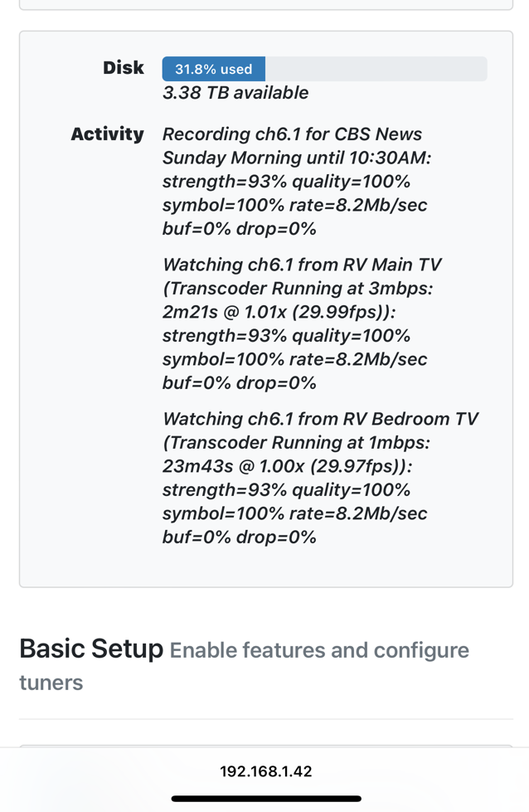The height and width of the screenshot is (812, 529).
Task: Tap the "3.38 TB available" text
Action: [235, 93]
